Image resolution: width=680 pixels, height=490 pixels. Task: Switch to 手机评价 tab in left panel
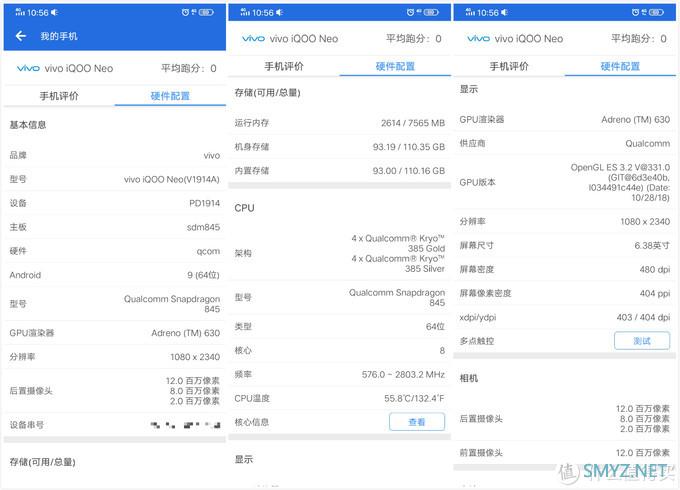(59, 96)
